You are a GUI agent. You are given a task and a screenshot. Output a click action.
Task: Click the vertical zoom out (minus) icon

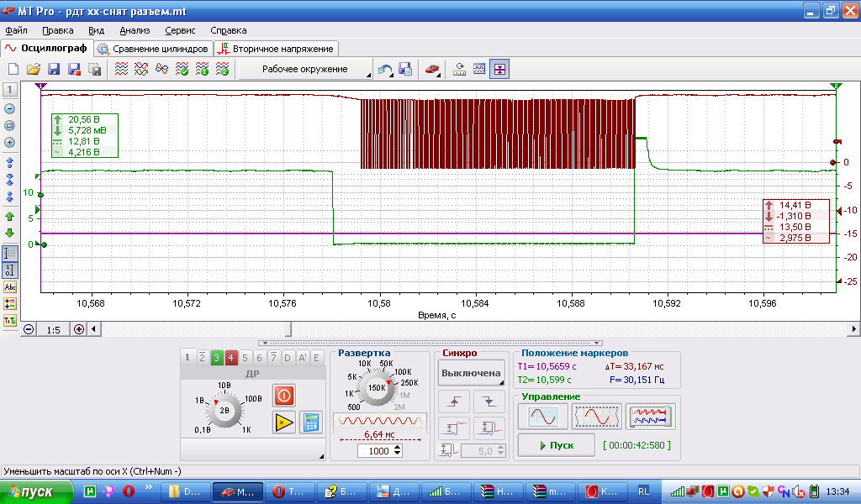pos(9,108)
